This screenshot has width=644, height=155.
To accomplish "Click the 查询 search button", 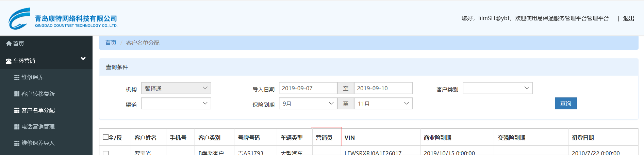I will click(566, 104).
